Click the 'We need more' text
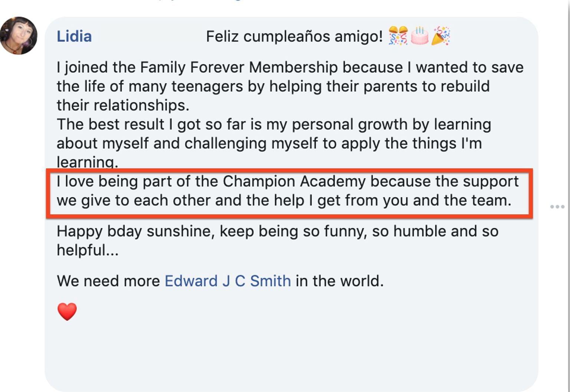 pyautogui.click(x=108, y=281)
